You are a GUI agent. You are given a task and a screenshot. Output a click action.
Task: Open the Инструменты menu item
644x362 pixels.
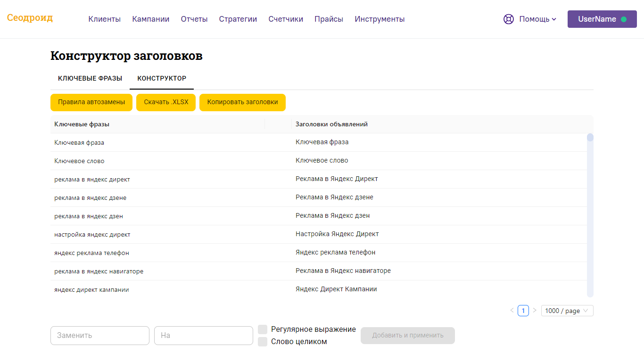click(380, 19)
